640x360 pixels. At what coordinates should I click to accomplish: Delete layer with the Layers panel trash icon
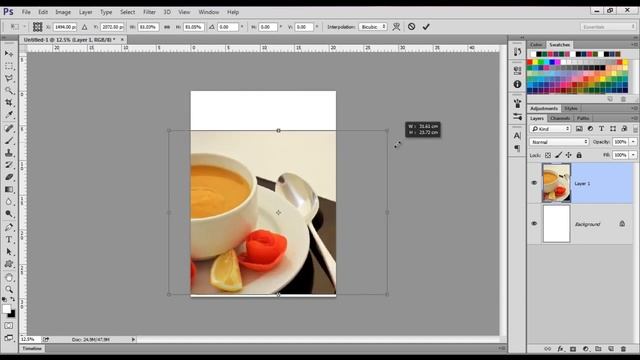tap(623, 349)
